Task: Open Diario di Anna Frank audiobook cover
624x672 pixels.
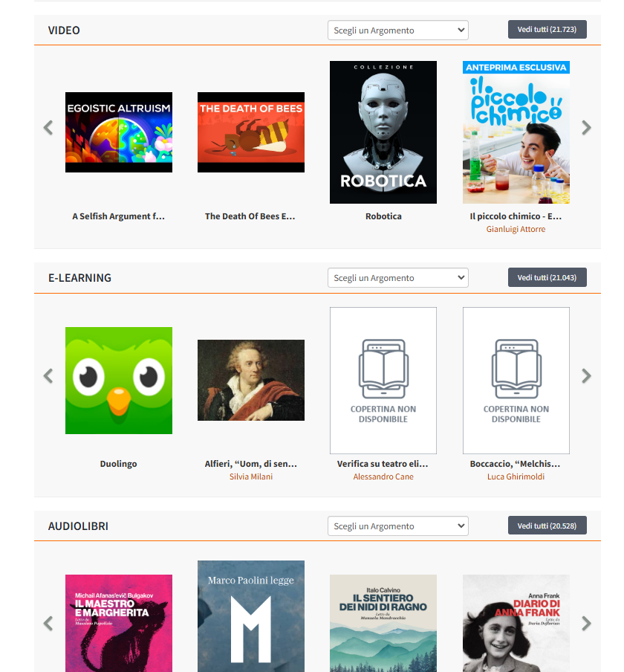Action: pyautogui.click(x=516, y=623)
